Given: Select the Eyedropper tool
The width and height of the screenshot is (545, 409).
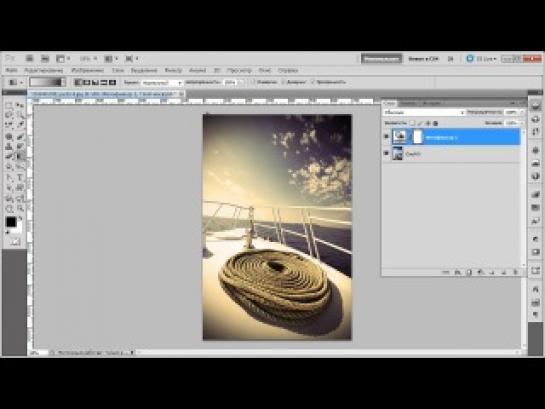Looking at the screenshot, I should pos(20,124).
